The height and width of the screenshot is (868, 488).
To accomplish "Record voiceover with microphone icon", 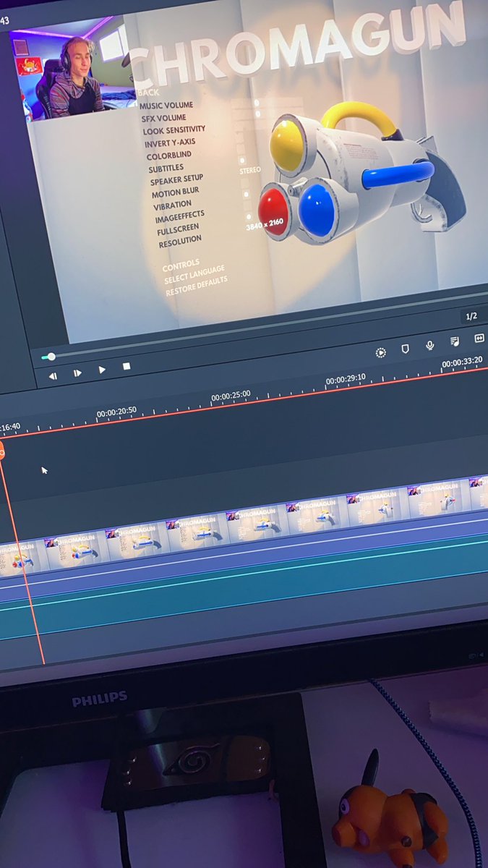I will click(x=430, y=346).
